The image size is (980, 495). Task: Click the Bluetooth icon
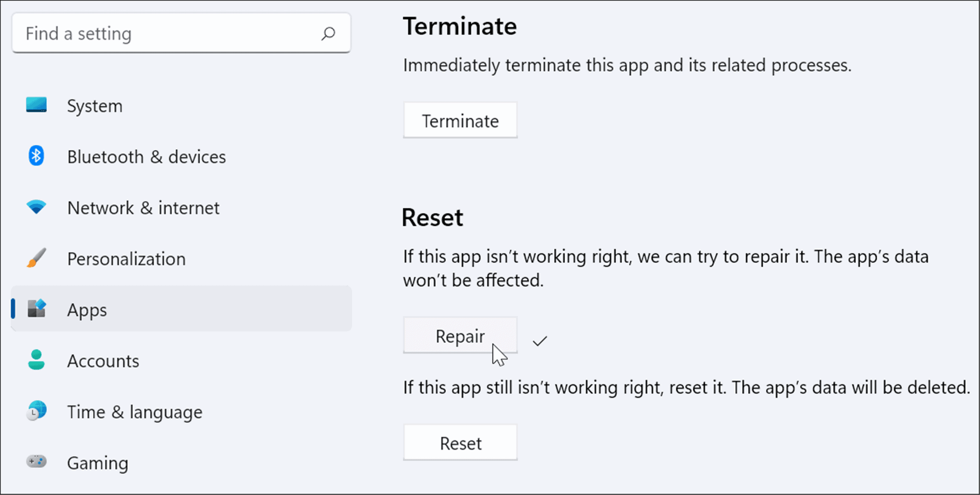coord(35,156)
